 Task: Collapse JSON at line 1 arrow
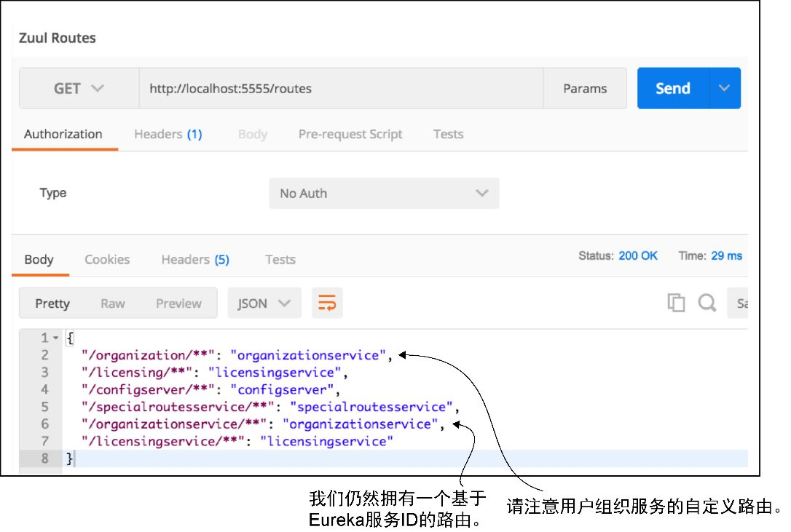tap(56, 338)
